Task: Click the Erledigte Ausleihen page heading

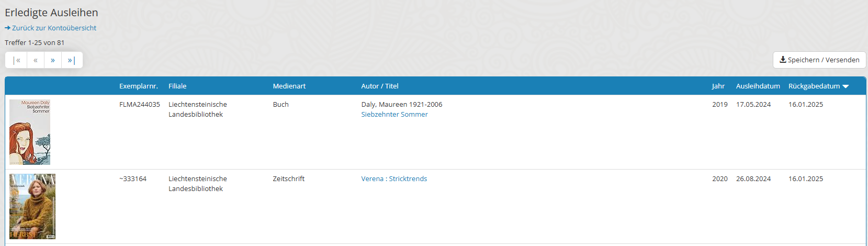Action: 51,13
